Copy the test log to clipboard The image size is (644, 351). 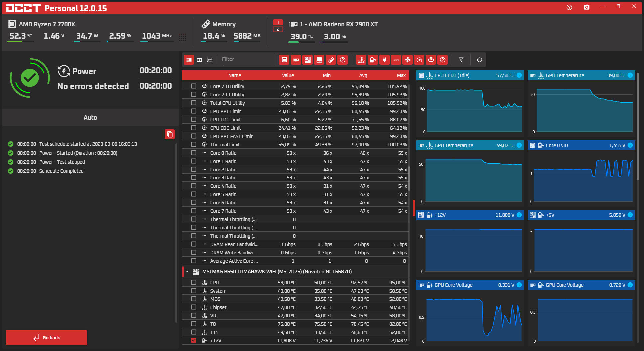pyautogui.click(x=170, y=134)
